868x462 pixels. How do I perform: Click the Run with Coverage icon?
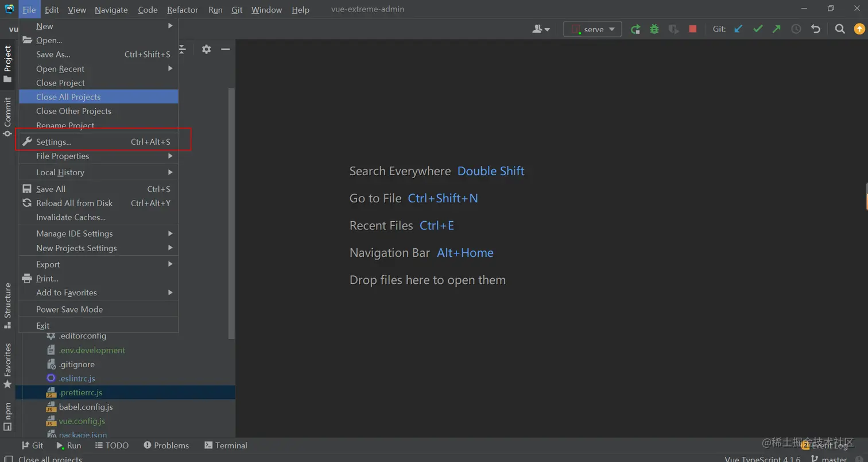click(x=673, y=29)
